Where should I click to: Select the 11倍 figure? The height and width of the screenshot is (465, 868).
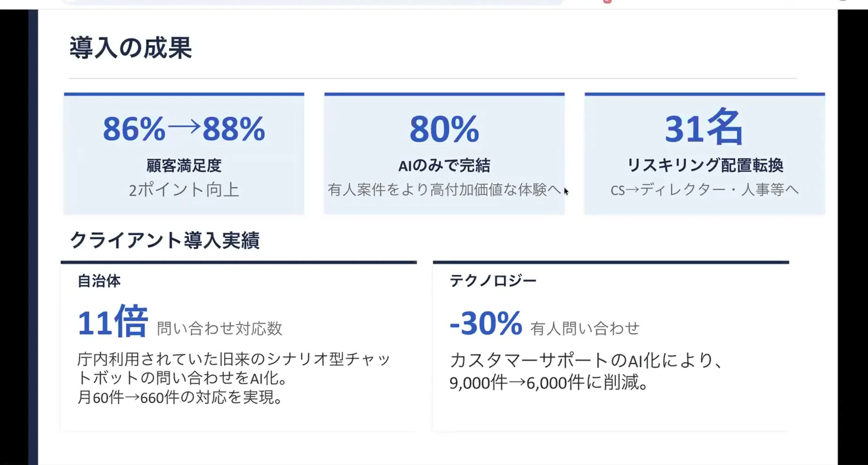tap(113, 322)
